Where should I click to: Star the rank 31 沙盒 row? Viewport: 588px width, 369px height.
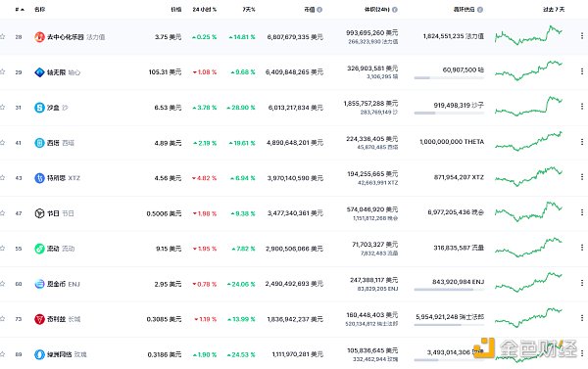click(3, 107)
